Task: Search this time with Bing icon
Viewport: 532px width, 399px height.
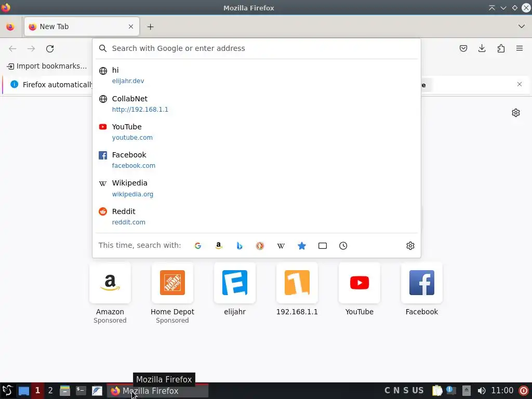Action: pyautogui.click(x=239, y=246)
